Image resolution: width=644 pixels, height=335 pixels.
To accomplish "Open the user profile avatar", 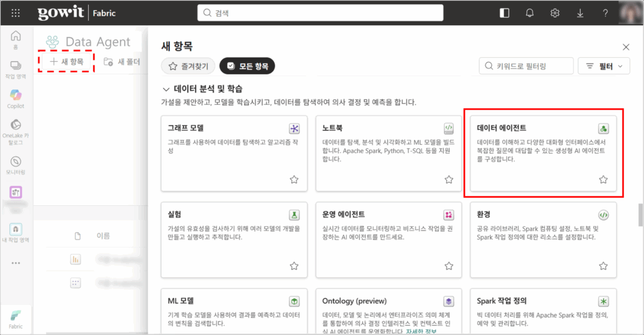I will tap(631, 13).
